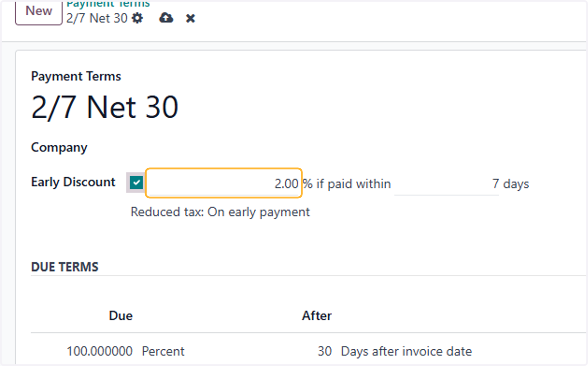Screen dimensions: 588x366
Task: Discard changes with the X icon
Action: (191, 19)
